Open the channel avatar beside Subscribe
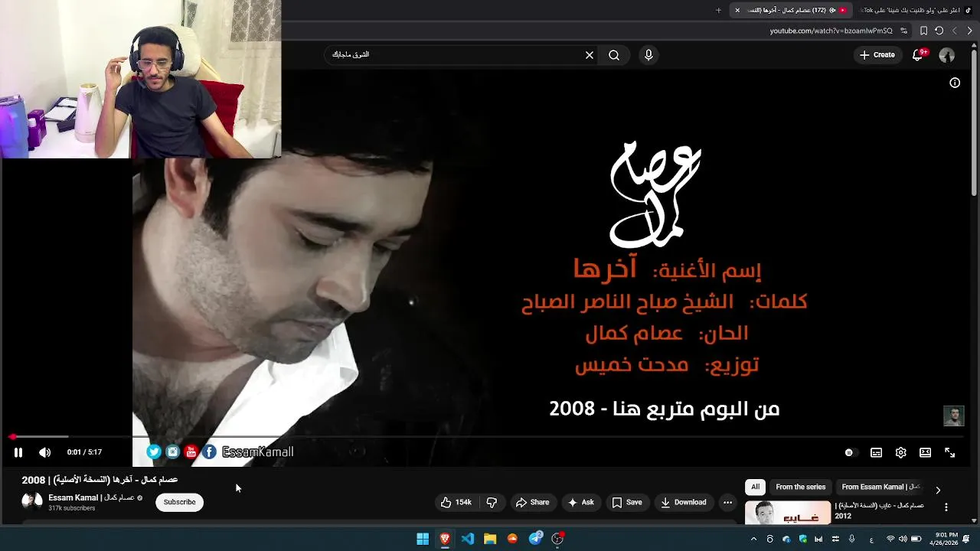The image size is (980, 551). pos(32,501)
